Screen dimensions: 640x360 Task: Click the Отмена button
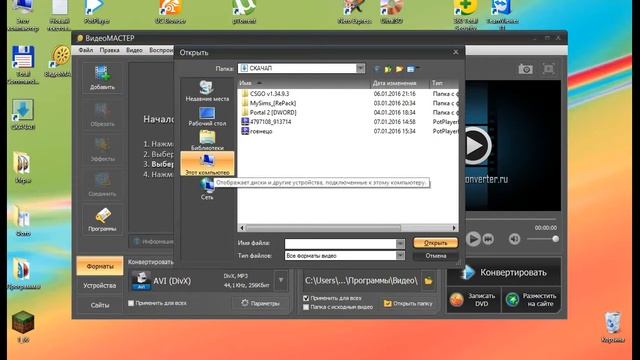[x=435, y=256]
